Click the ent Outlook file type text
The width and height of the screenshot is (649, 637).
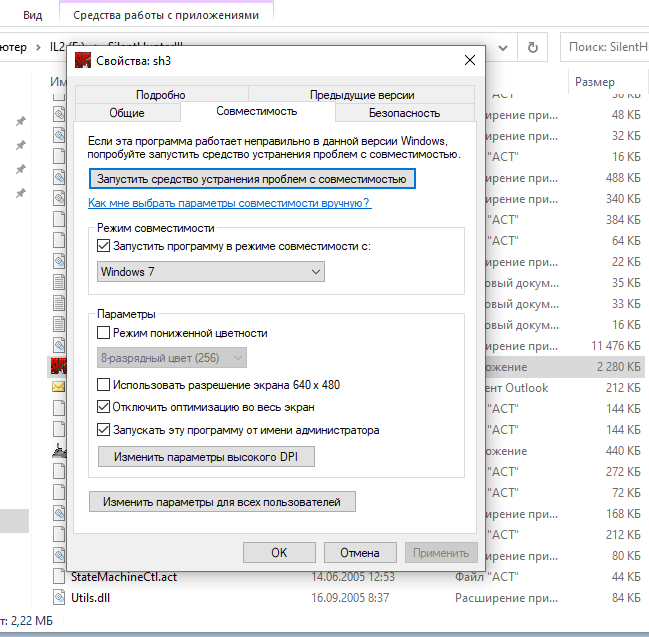[x=517, y=388]
